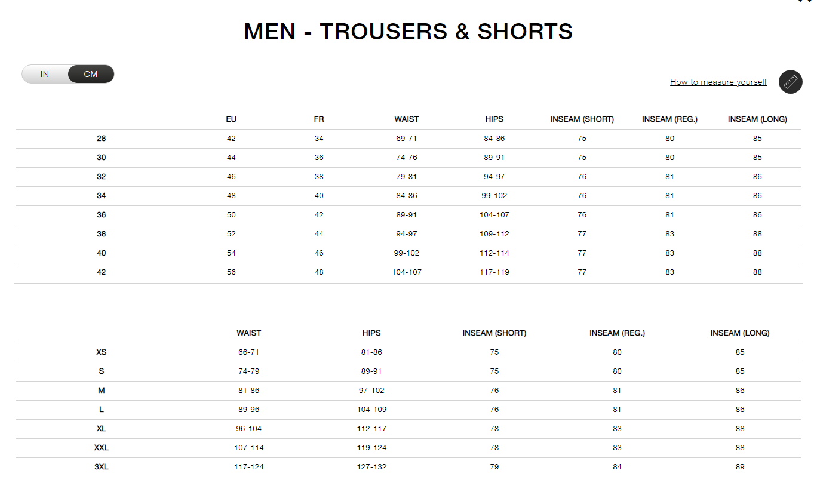
Task: Select the XXL size row label
Action: click(102, 448)
